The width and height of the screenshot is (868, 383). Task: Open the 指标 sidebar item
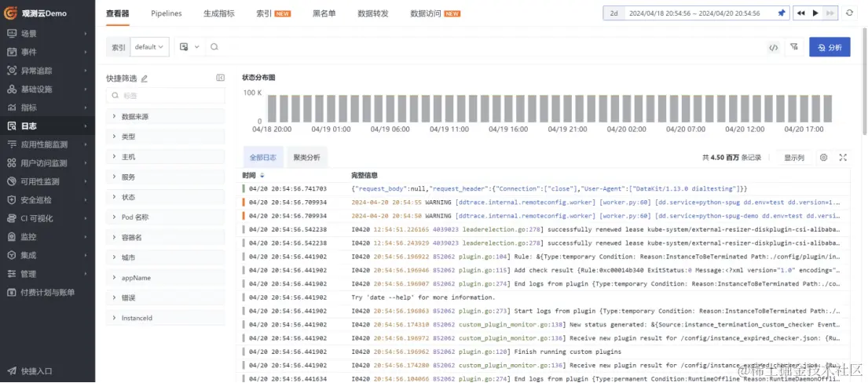coord(48,108)
